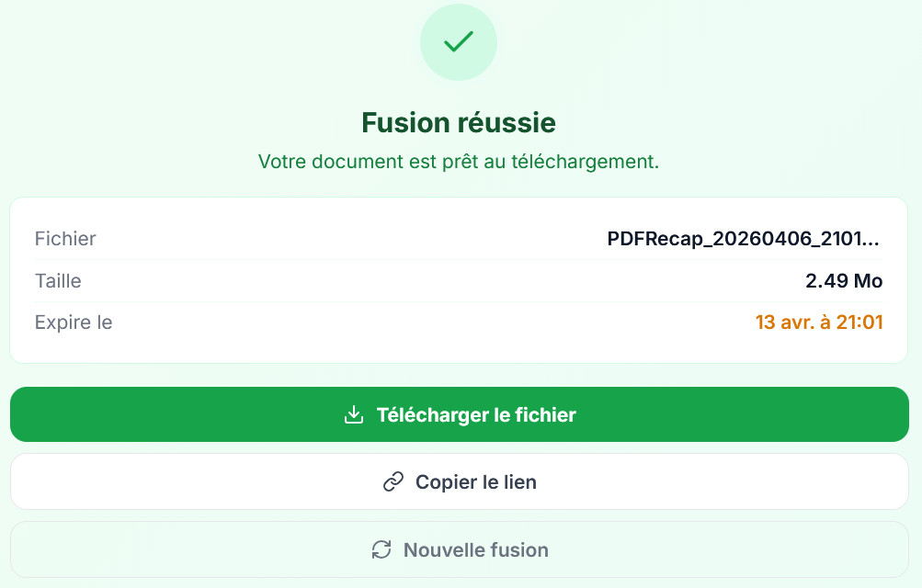Click the refresh icon next to Nouvelle fusion
Screen dimensions: 922x588
[381, 548]
